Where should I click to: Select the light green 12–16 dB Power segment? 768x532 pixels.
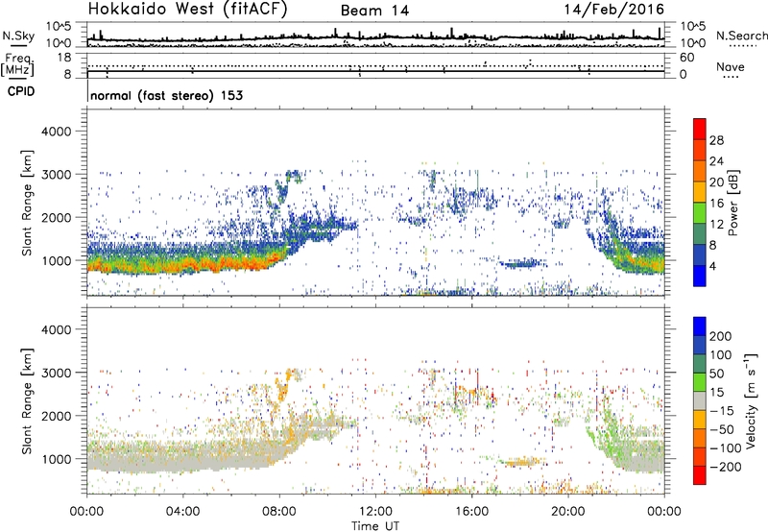(700, 213)
